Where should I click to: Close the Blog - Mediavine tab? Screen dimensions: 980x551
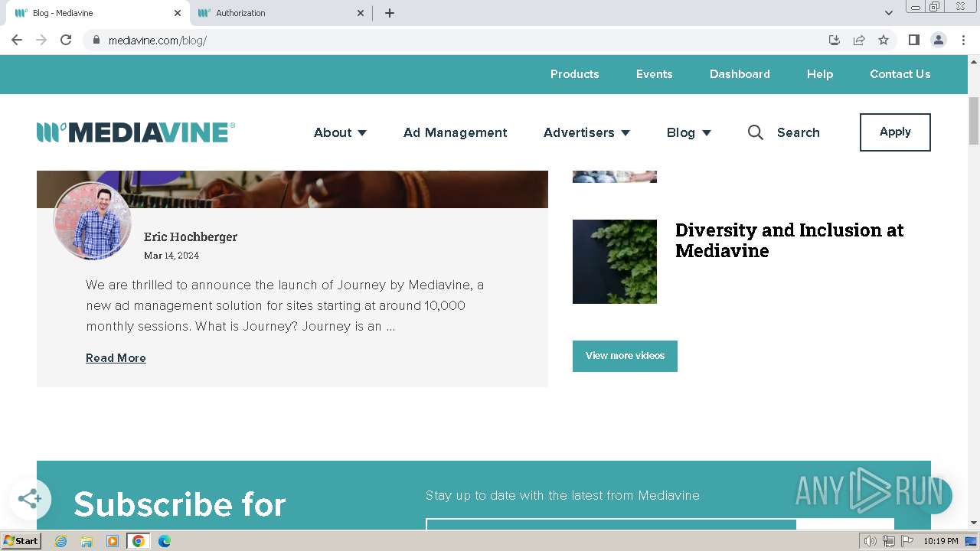pos(178,13)
